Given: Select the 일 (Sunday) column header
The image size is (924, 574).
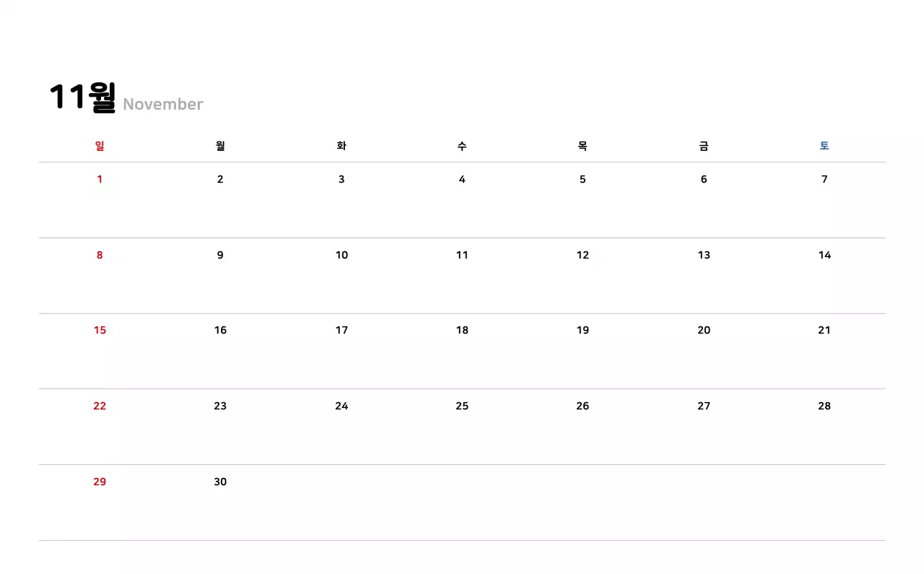Looking at the screenshot, I should point(100,146).
